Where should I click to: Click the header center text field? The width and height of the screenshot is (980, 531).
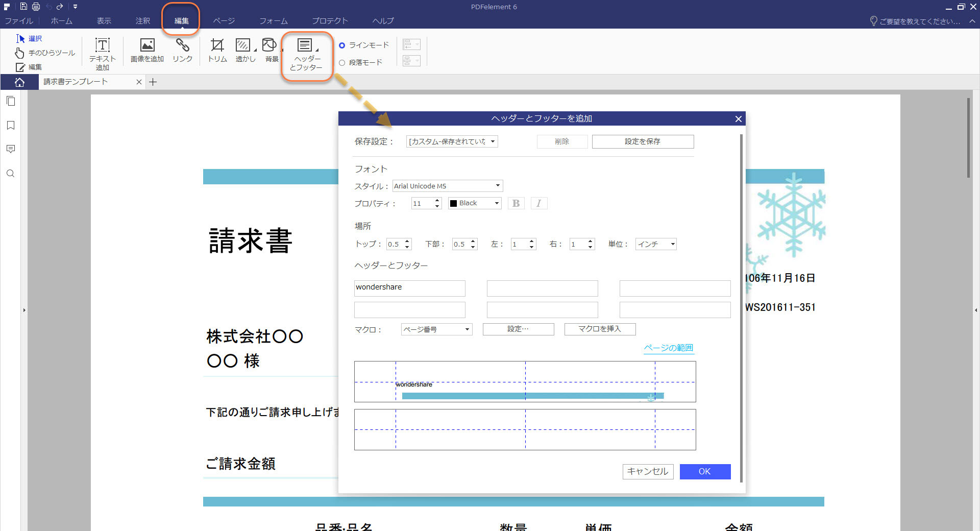tap(542, 288)
